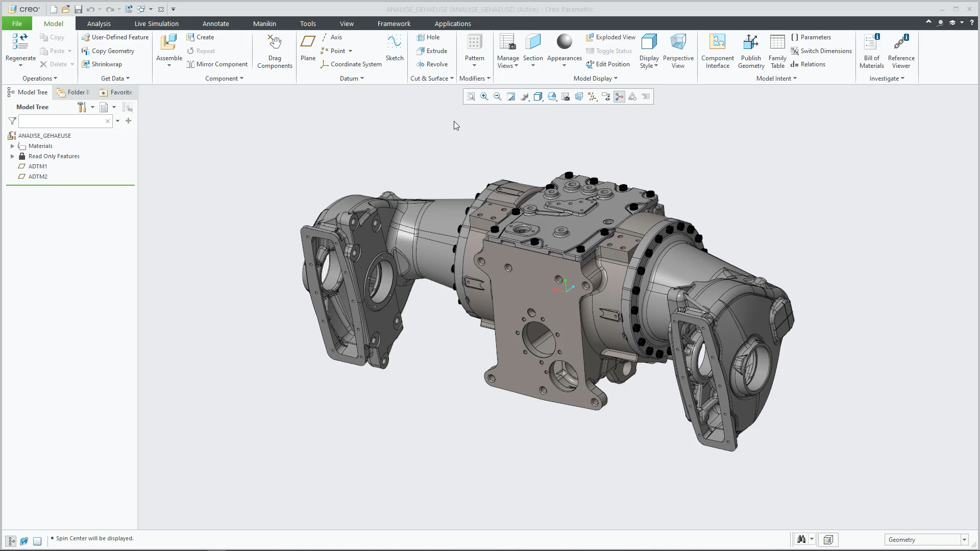Toggle Exploded View
This screenshot has width=980, height=551.
610,37
